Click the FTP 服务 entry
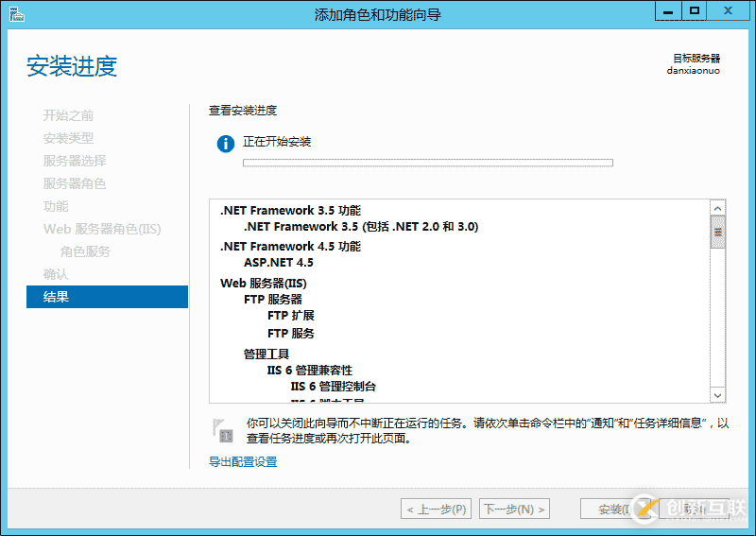 pyautogui.click(x=291, y=334)
